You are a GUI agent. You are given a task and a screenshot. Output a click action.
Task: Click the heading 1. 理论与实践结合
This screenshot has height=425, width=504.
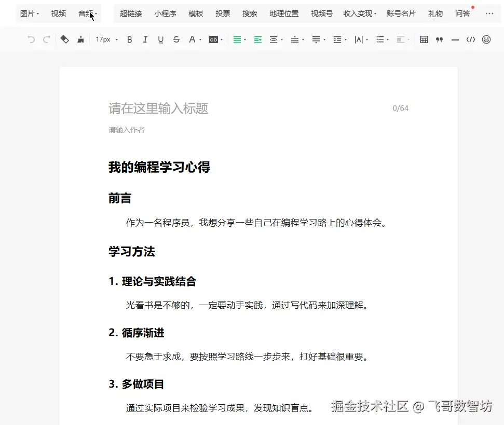click(x=153, y=281)
